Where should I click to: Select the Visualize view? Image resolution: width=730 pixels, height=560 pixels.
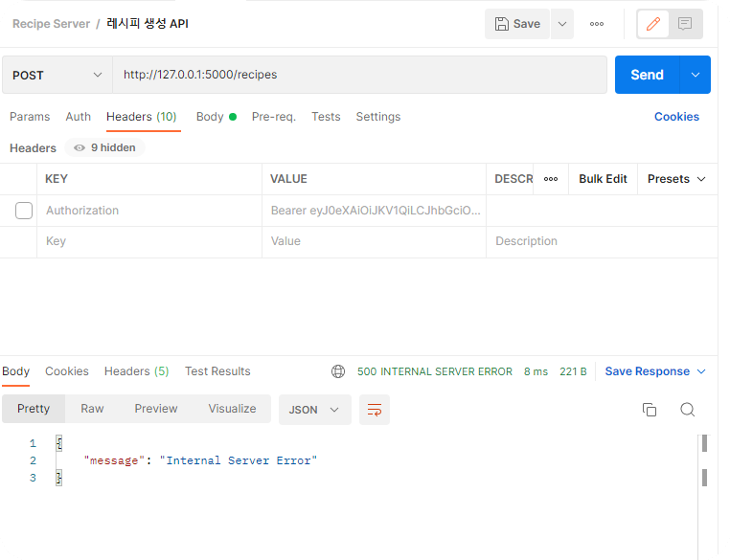(232, 409)
